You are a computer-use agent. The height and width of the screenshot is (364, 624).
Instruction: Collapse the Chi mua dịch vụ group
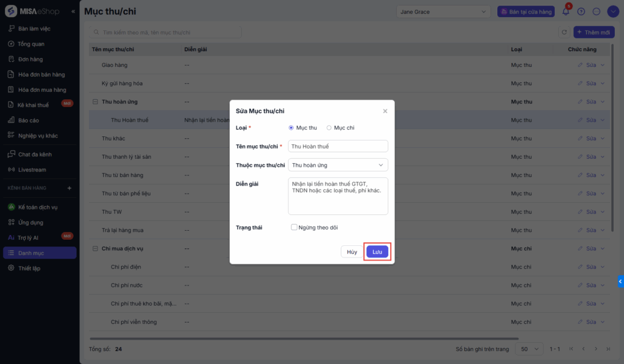pos(95,248)
